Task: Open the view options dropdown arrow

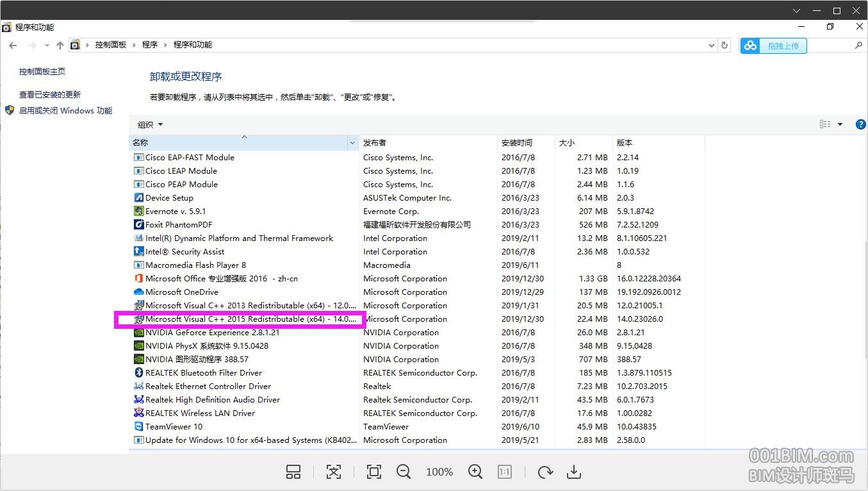Action: (840, 124)
